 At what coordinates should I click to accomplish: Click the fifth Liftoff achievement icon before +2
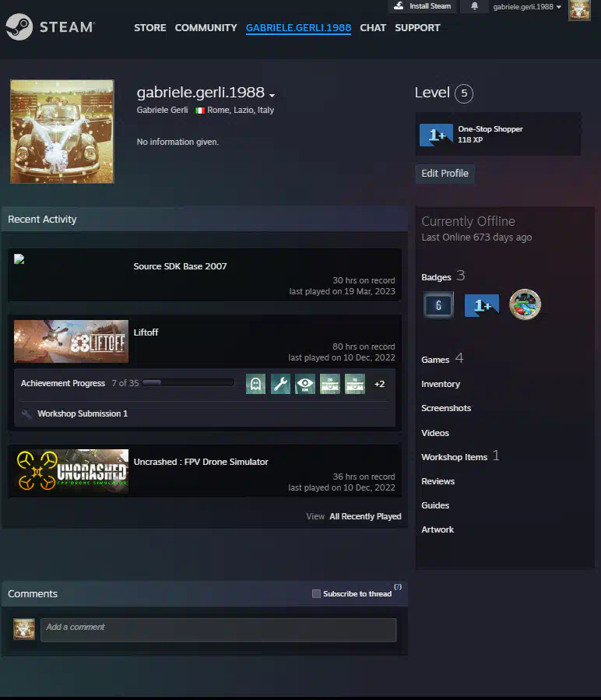355,384
